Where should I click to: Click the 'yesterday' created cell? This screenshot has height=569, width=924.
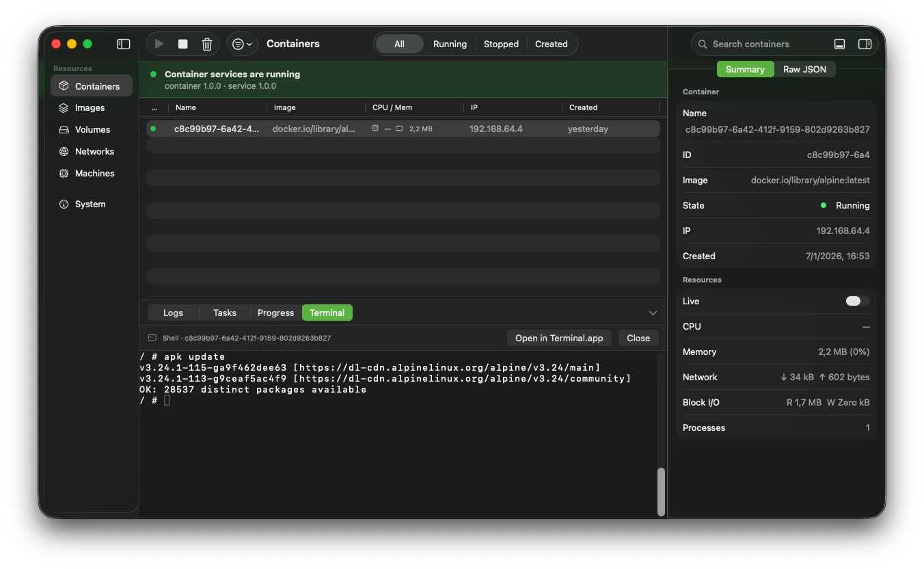(x=588, y=129)
